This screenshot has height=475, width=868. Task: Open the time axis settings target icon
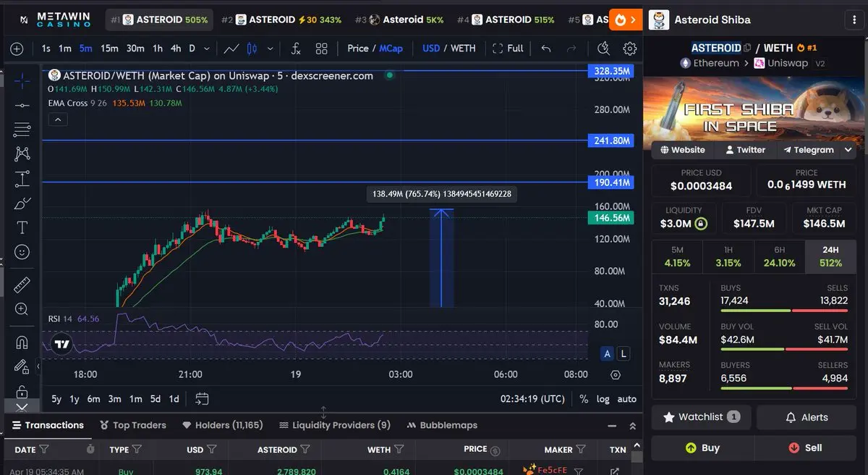click(616, 374)
